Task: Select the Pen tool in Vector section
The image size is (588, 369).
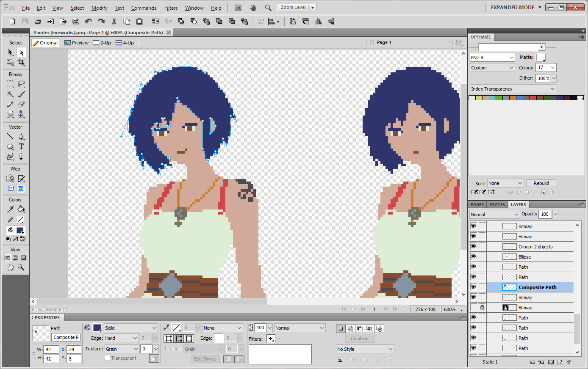Action: tap(21, 136)
